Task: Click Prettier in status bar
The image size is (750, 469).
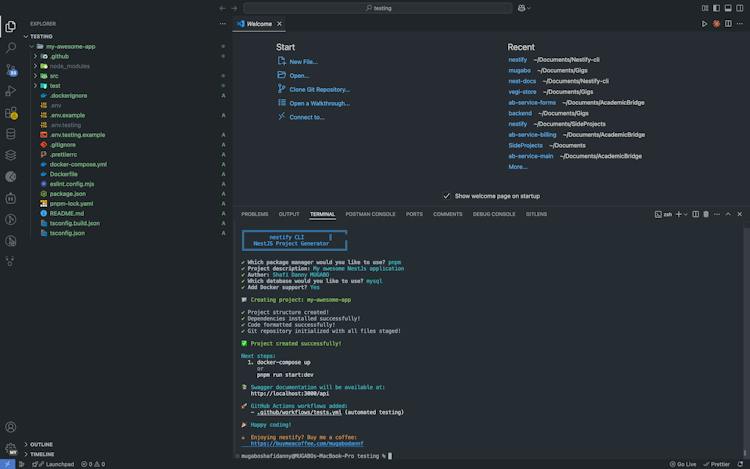Action: click(717, 464)
